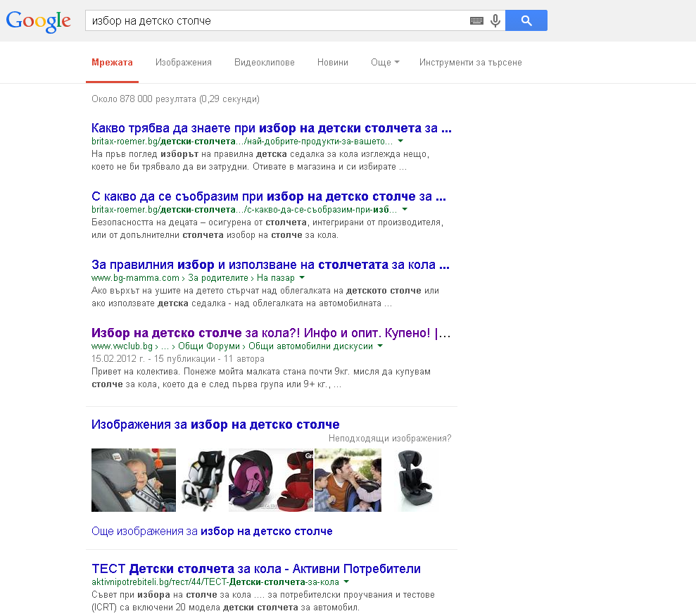696x616 pixels.
Task: Click 'Неподходящи изображения?' report link
Action: click(x=390, y=439)
